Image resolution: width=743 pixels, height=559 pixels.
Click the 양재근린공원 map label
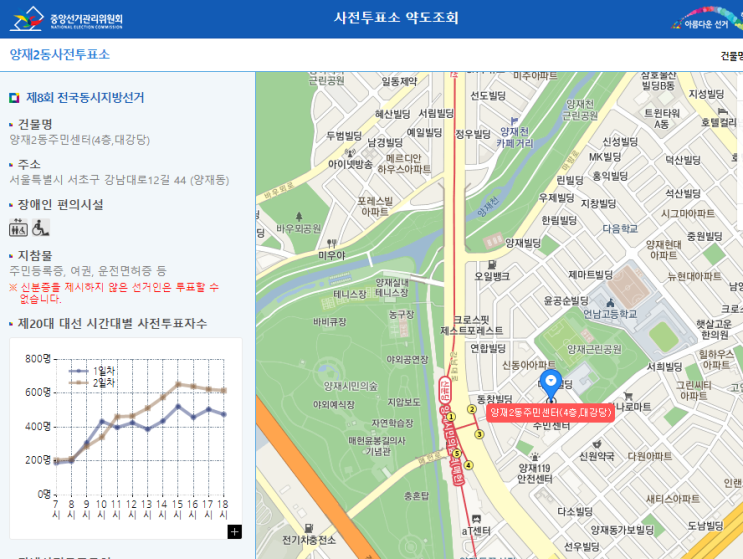594,349
